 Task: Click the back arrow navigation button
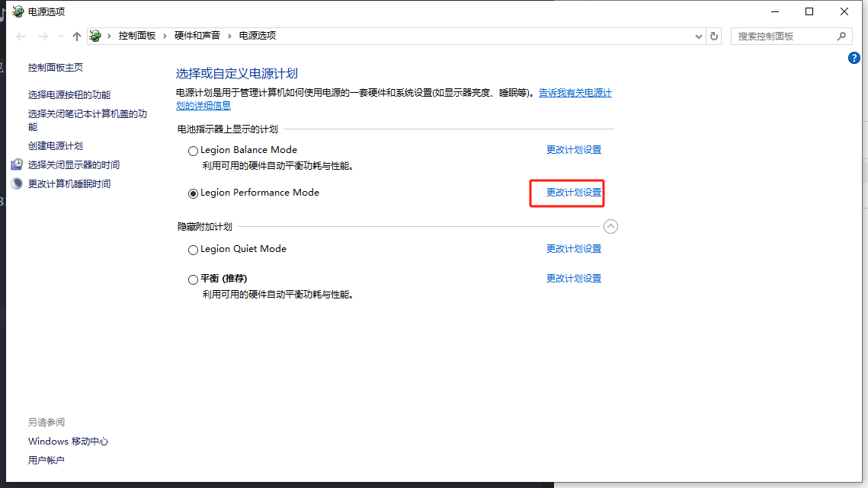[21, 37]
